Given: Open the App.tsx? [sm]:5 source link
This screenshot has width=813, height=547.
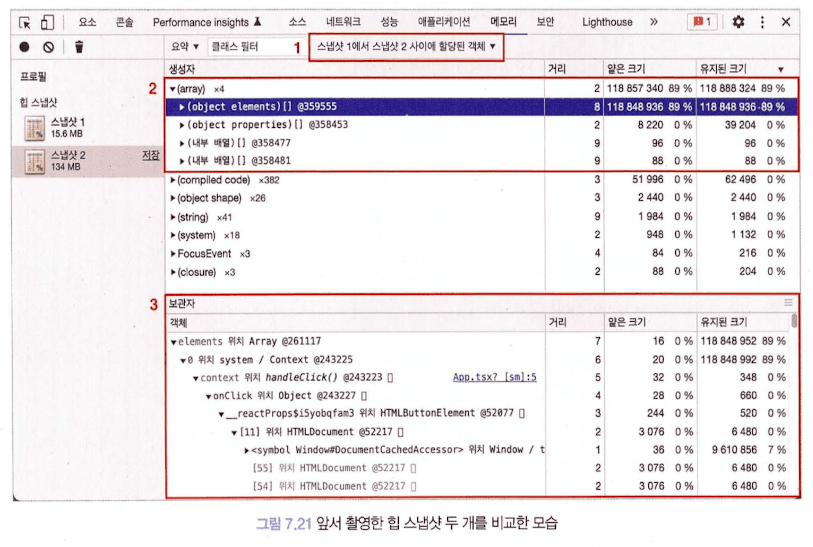Looking at the screenshot, I should pyautogui.click(x=495, y=377).
